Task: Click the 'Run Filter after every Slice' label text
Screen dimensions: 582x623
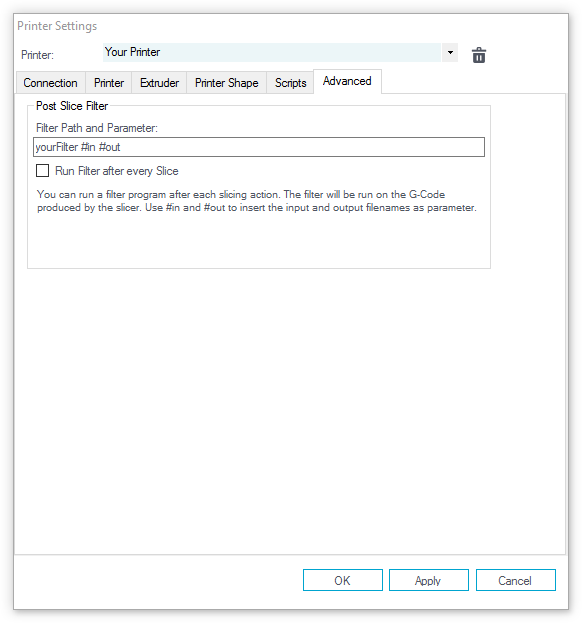Action: coord(117,171)
